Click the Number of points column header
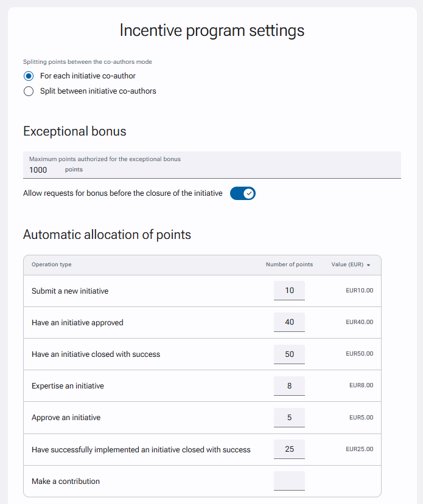The width and height of the screenshot is (423, 504). pyautogui.click(x=289, y=264)
